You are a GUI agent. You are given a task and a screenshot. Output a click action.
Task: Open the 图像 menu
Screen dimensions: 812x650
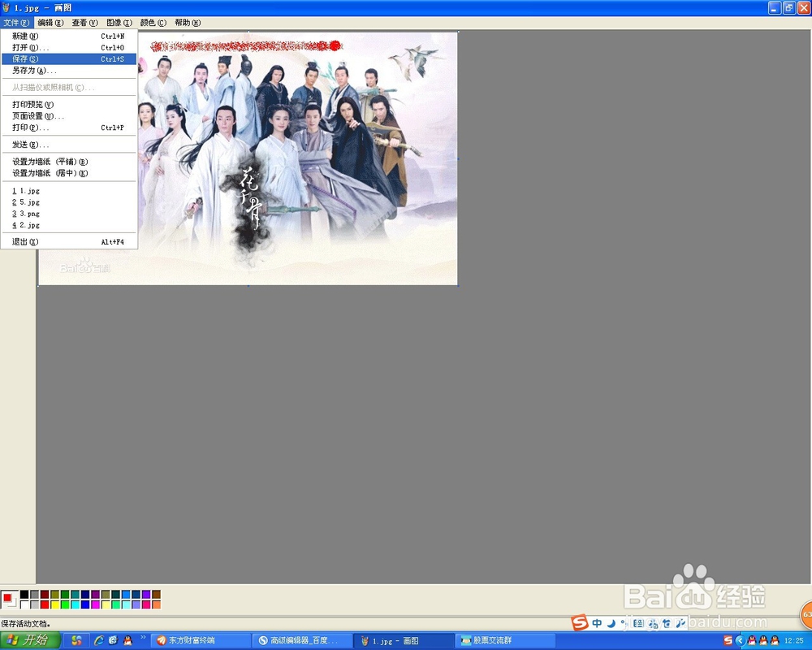(x=119, y=22)
